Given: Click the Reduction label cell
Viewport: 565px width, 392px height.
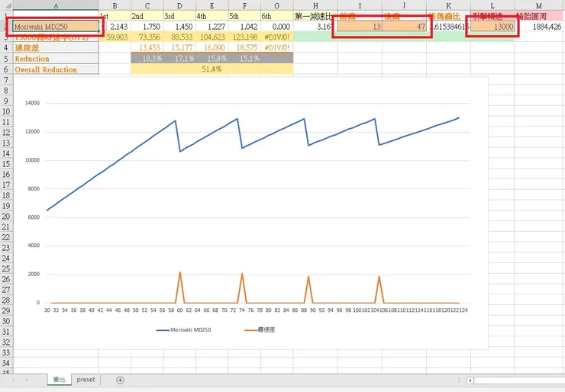Looking at the screenshot, I should click(56, 59).
